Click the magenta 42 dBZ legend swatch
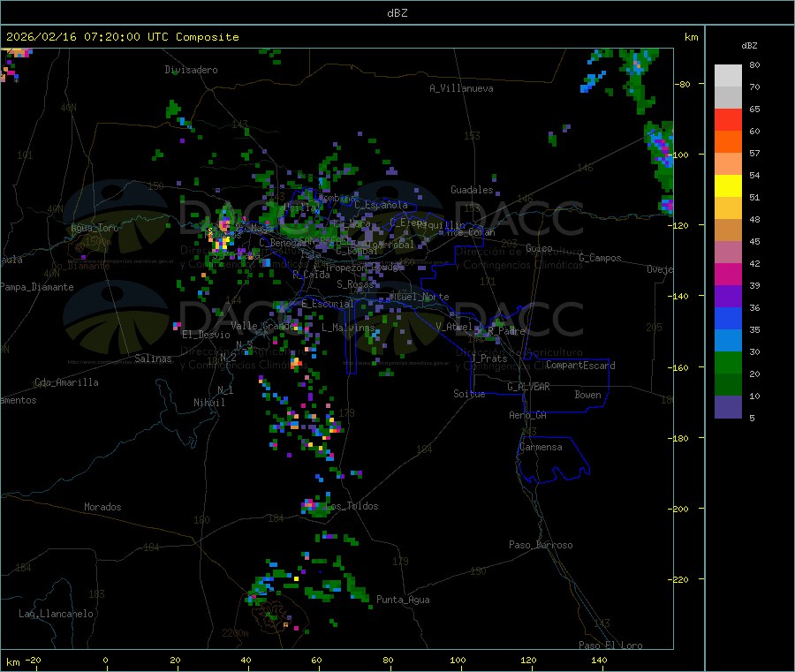 [x=728, y=274]
